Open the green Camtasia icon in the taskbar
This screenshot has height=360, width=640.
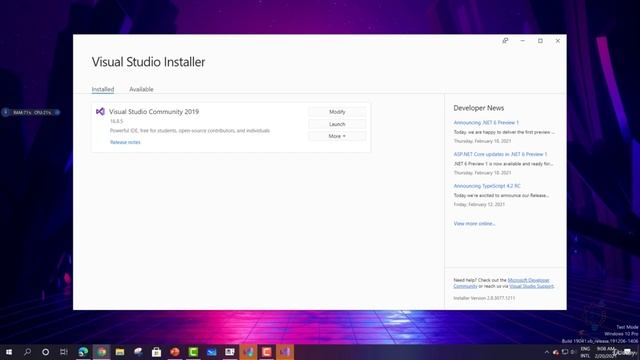coord(193,352)
